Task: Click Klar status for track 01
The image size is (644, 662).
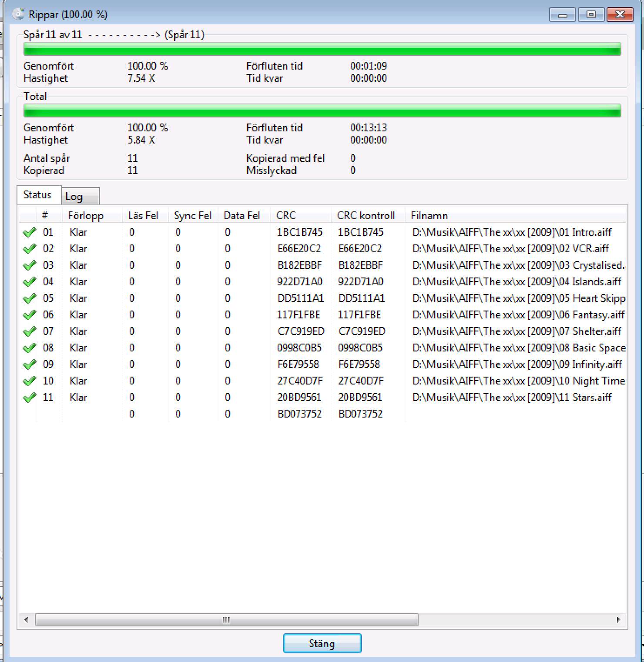Action: point(78,232)
